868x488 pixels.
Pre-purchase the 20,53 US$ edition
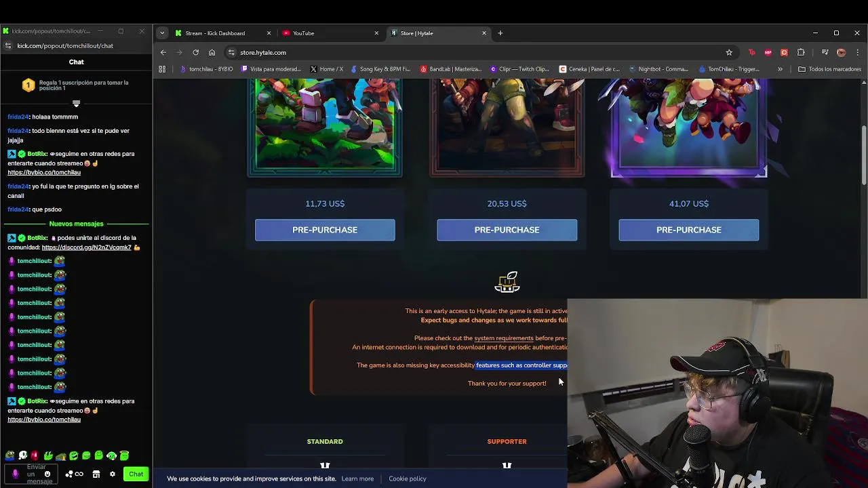click(507, 230)
